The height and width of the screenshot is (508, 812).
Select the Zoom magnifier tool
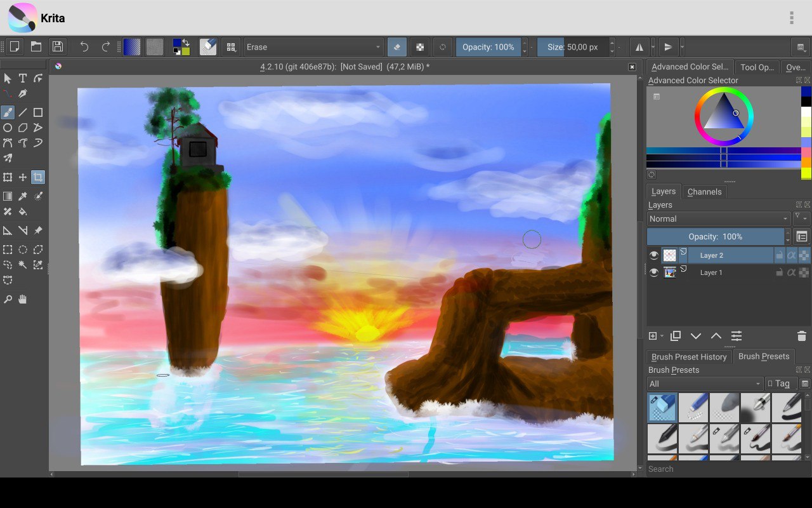click(8, 299)
